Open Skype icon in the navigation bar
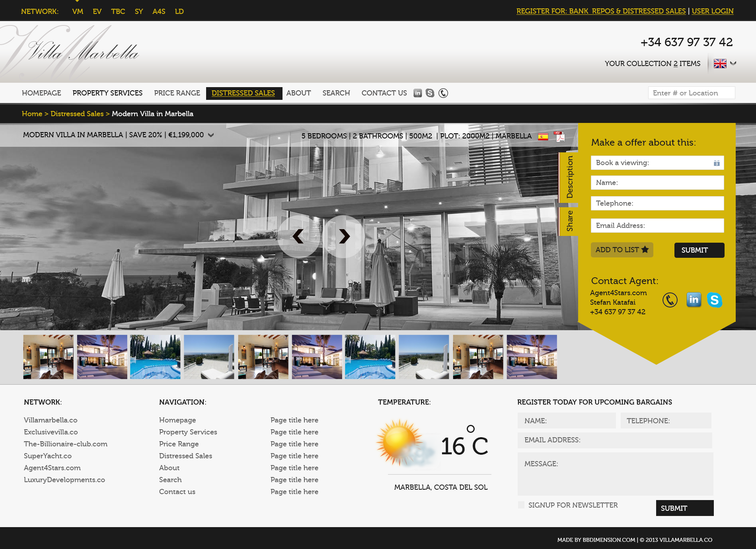Image resolution: width=756 pixels, height=549 pixels. click(x=430, y=93)
